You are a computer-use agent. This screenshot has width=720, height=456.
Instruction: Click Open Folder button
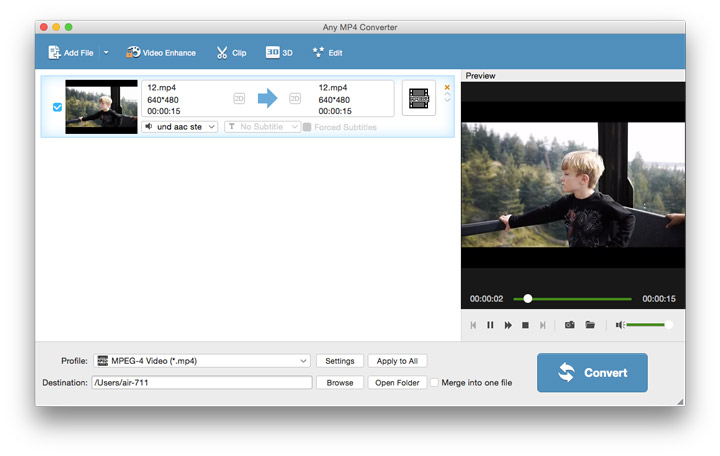(397, 383)
